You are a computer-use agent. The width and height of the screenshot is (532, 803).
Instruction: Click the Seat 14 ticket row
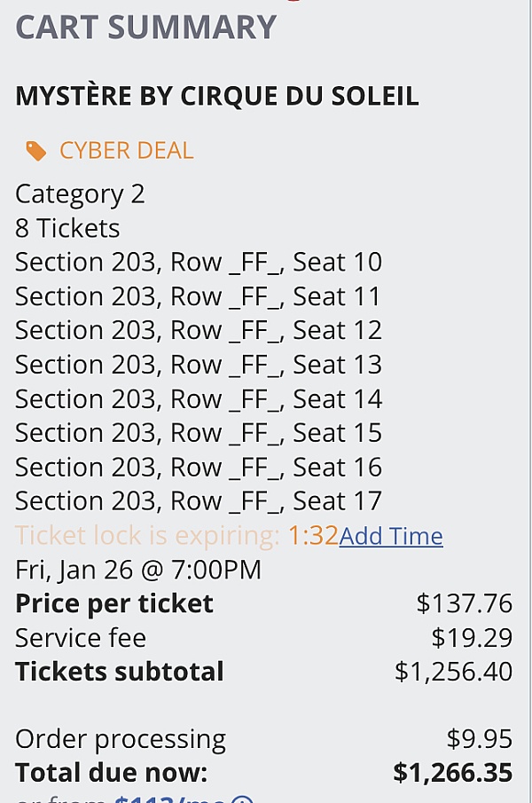coord(199,398)
